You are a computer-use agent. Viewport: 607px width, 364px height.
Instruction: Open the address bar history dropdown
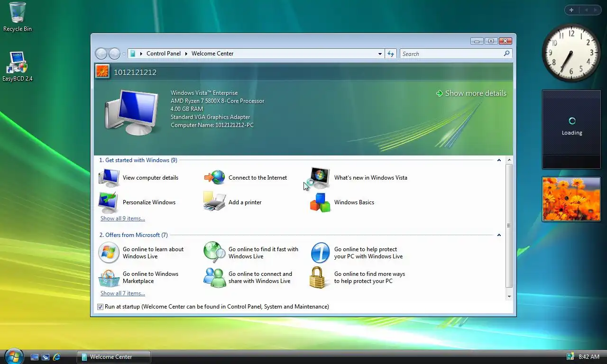pyautogui.click(x=380, y=54)
